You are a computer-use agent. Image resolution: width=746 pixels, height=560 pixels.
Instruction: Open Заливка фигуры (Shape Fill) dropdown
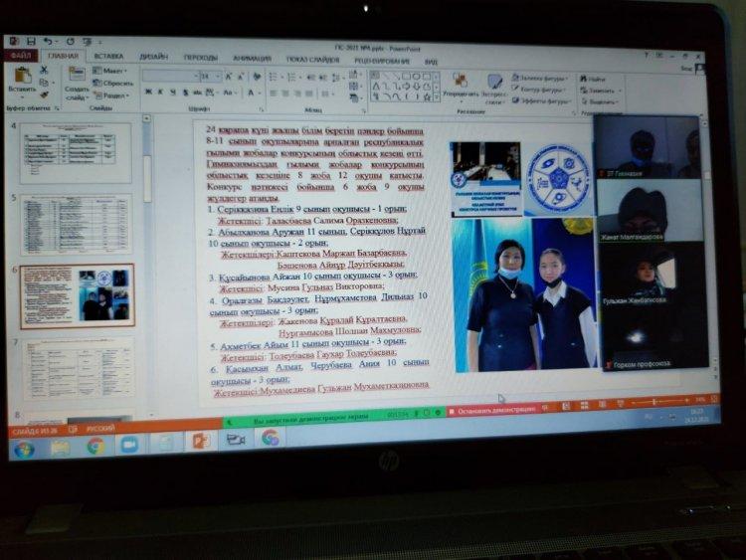click(x=539, y=78)
